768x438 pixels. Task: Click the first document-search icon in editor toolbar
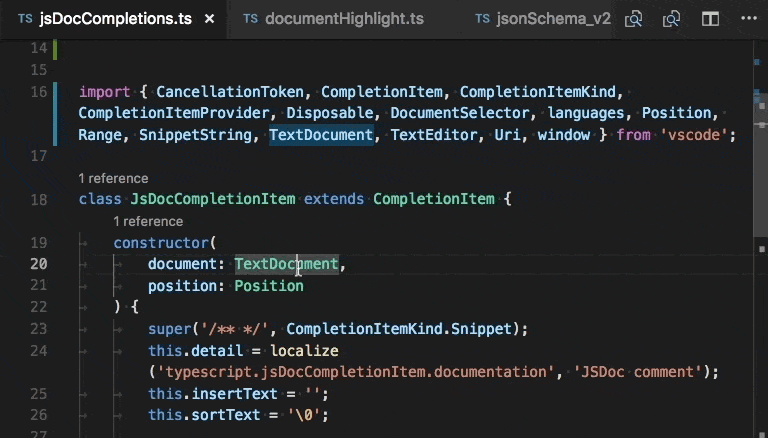(x=633, y=19)
